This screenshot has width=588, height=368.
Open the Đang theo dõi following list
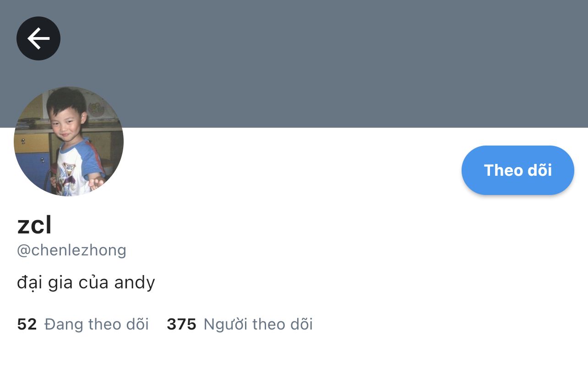(x=83, y=324)
